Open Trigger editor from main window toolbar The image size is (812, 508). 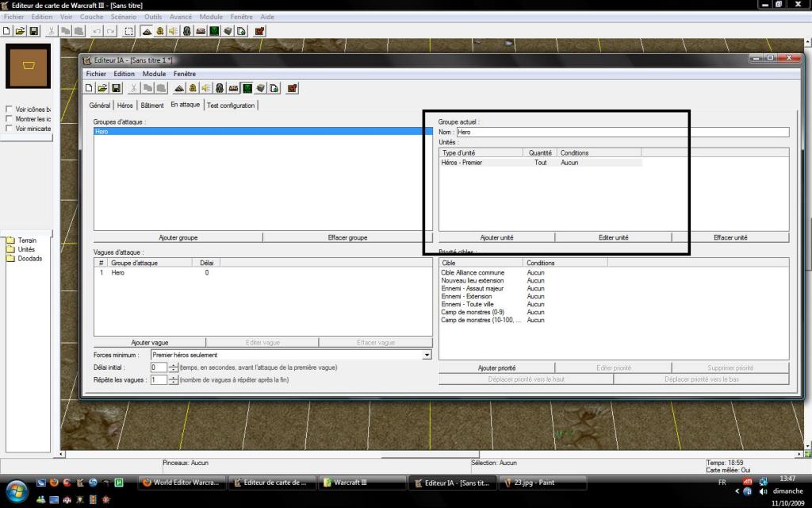coord(160,31)
